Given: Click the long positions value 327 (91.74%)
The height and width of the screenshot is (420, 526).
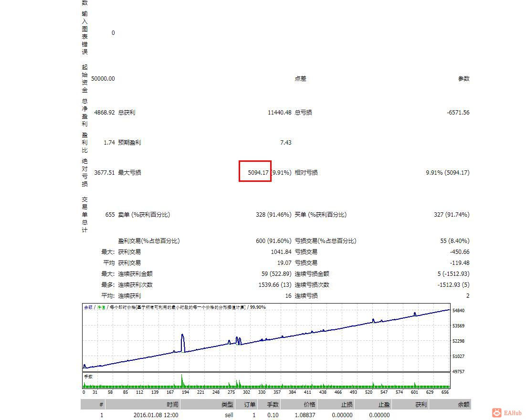Looking at the screenshot, I should point(452,214).
